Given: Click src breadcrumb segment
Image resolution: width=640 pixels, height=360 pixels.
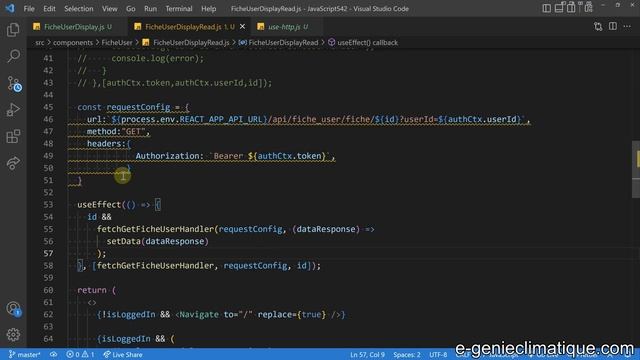Looking at the screenshot, I should (40, 42).
